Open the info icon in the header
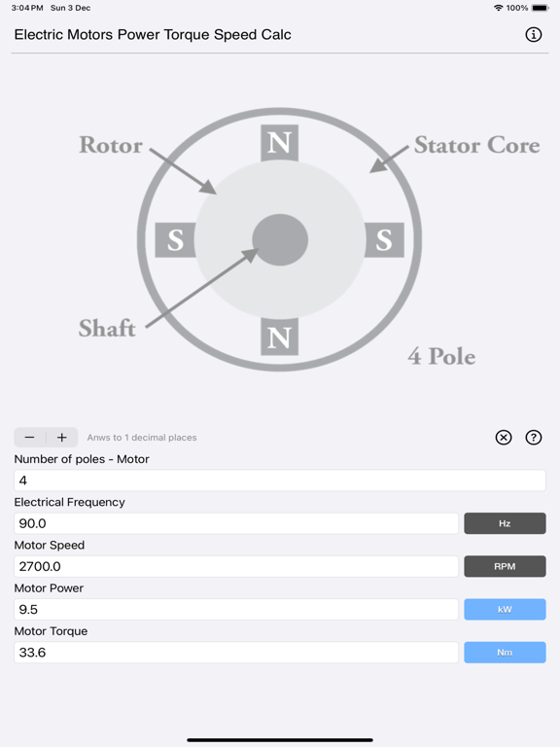The image size is (560, 747). coord(534,34)
